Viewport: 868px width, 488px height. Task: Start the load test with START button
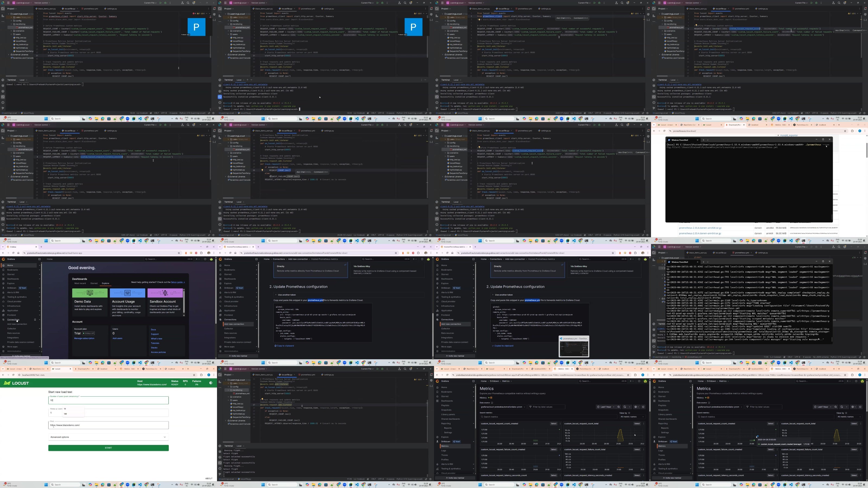[x=108, y=448]
